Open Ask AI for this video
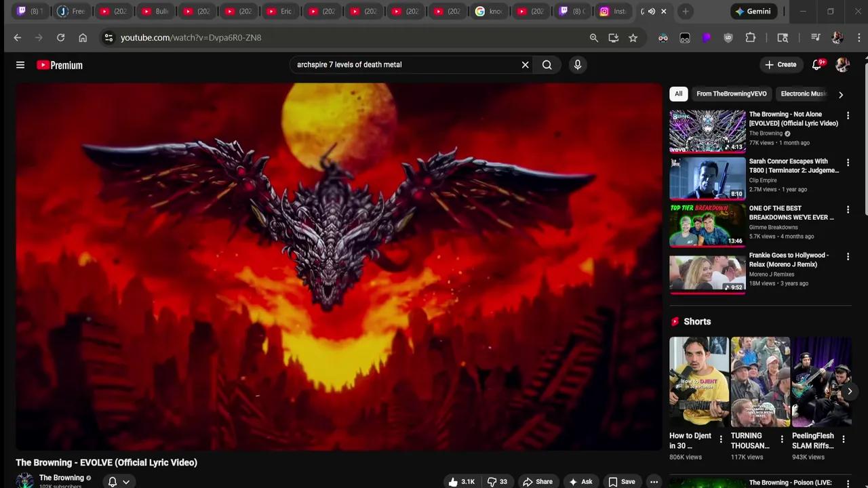Image resolution: width=868 pixels, height=488 pixels. [580, 482]
